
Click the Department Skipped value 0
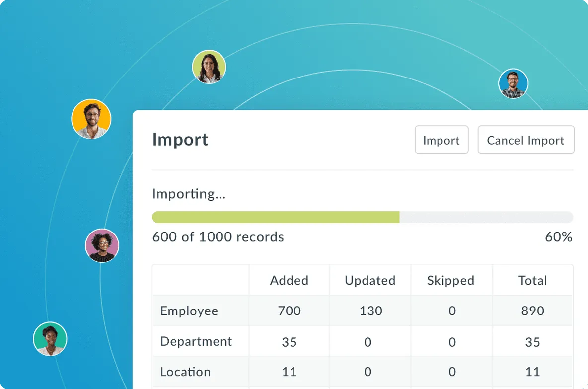[x=452, y=342]
